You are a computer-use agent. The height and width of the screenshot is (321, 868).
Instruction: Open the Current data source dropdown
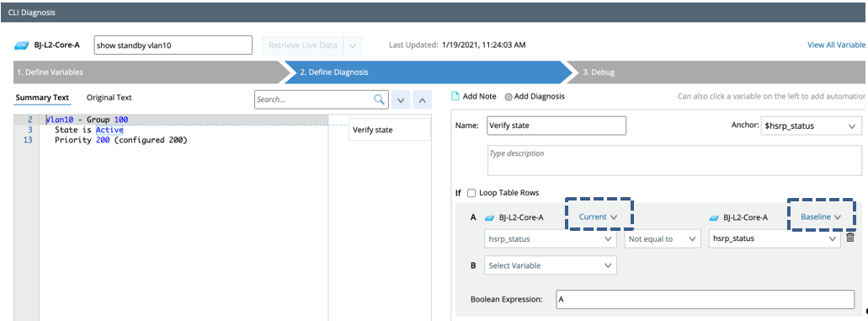click(x=598, y=217)
